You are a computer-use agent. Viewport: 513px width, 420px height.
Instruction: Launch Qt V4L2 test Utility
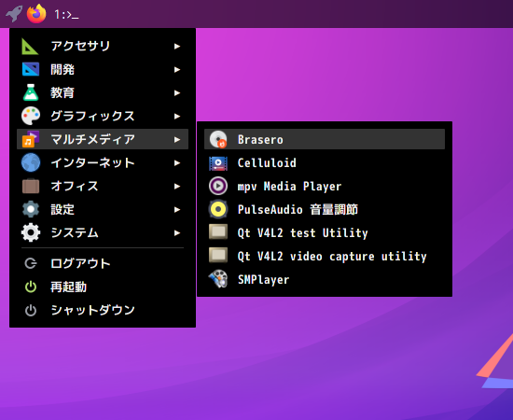pyautogui.click(x=325, y=232)
